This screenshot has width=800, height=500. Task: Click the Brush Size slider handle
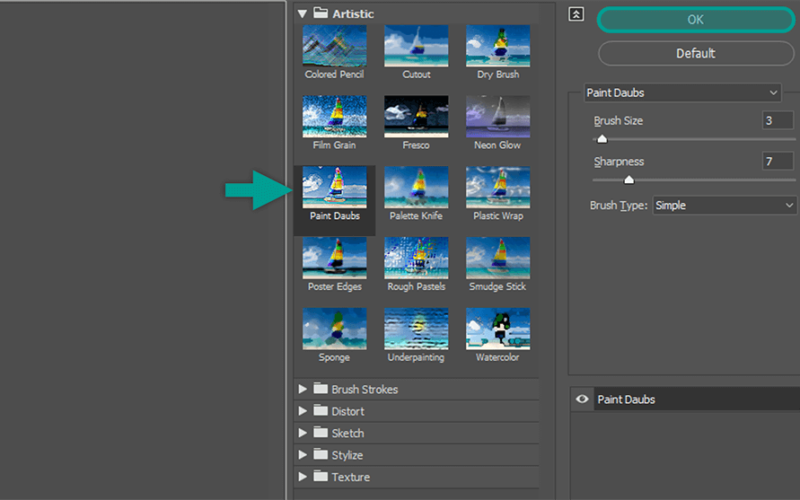[602, 139]
